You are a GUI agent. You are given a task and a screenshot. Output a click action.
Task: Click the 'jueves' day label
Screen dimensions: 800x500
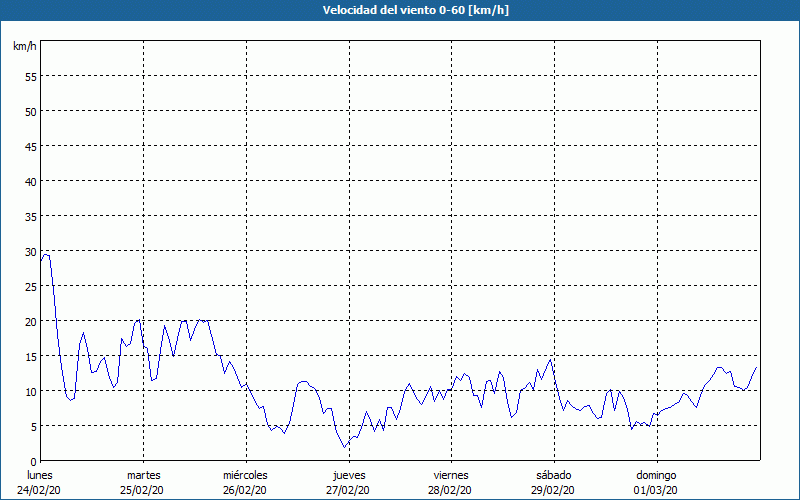349,476
